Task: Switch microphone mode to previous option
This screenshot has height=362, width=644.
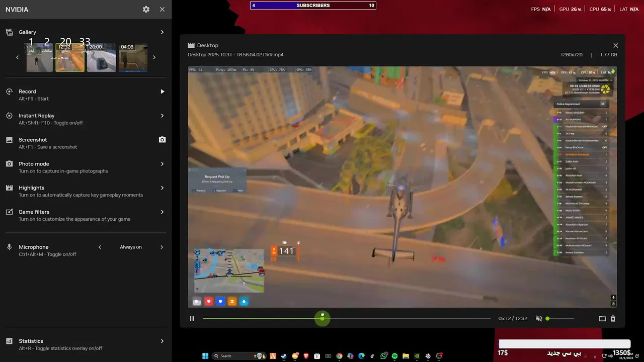Action: pyautogui.click(x=100, y=247)
